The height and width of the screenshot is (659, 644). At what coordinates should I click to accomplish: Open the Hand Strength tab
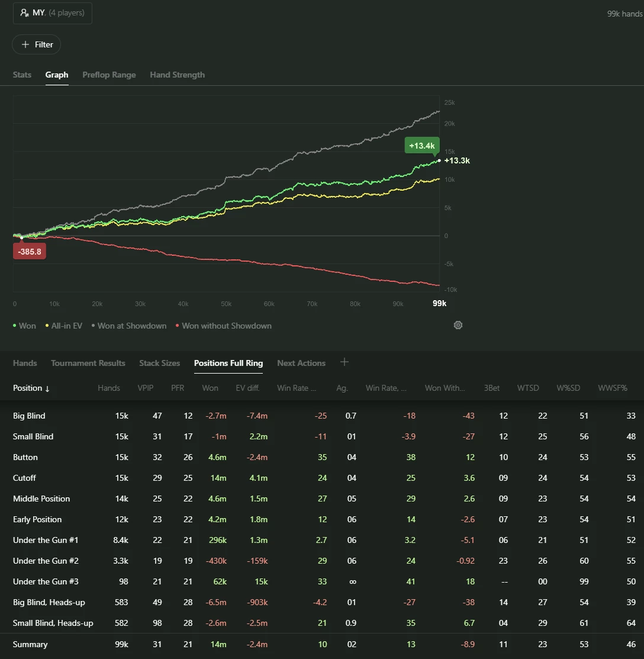pos(178,75)
